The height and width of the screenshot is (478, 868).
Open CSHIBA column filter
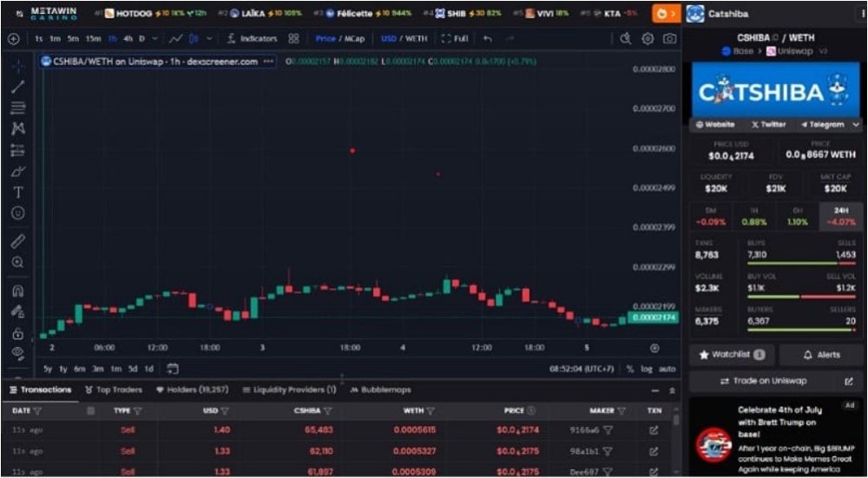[328, 411]
